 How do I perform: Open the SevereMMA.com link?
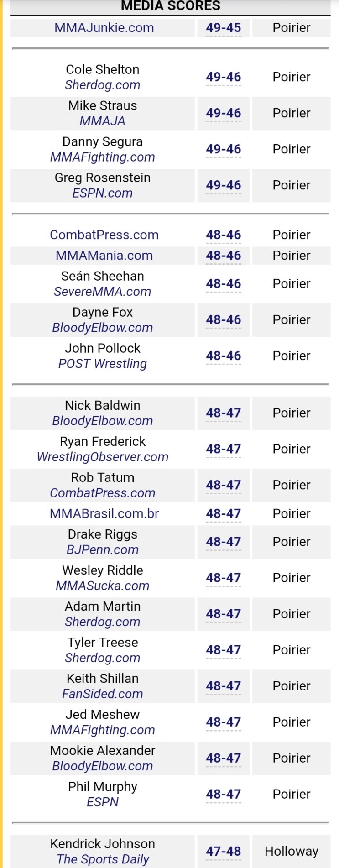pos(103,292)
